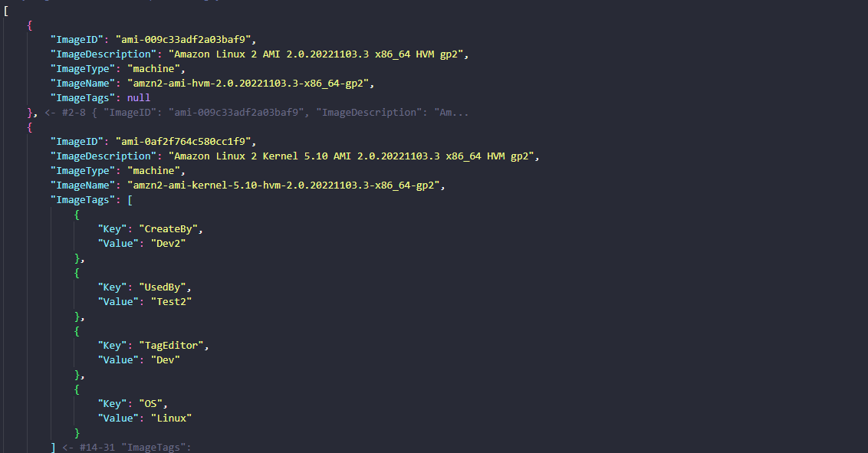
Task: Click the opening square bracket after second "ImageTags"
Action: pos(130,200)
